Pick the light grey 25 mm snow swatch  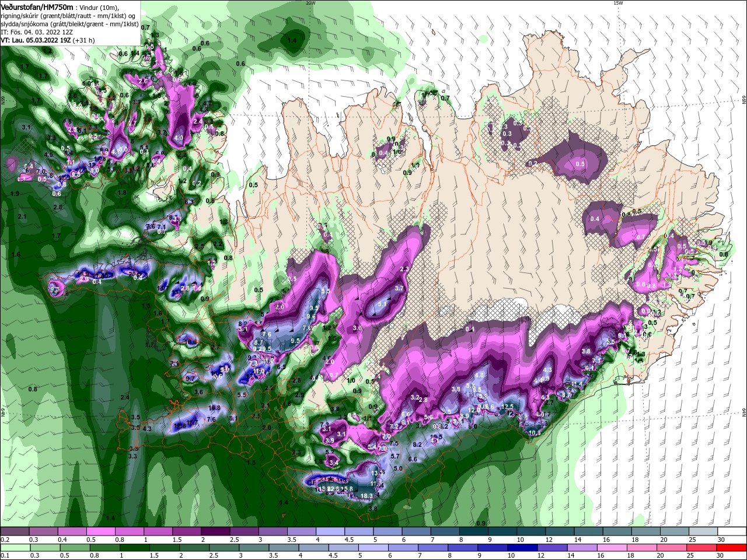[704, 531]
